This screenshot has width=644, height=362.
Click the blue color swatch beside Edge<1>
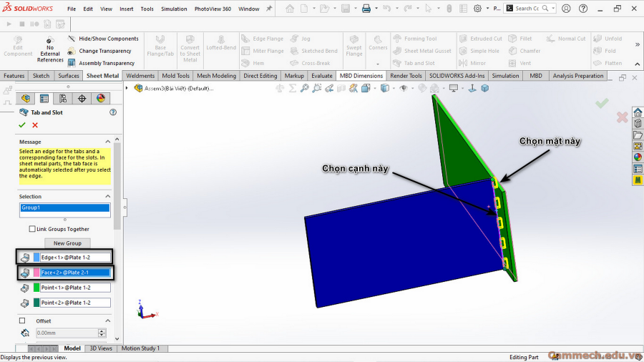(36, 258)
